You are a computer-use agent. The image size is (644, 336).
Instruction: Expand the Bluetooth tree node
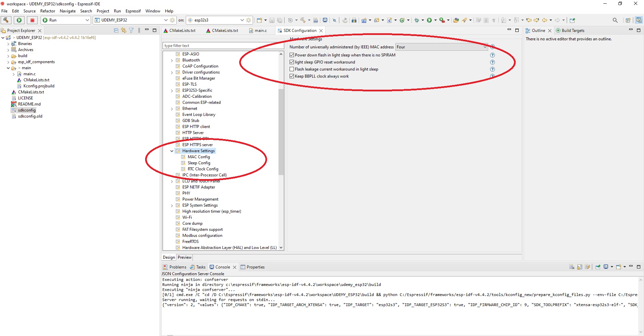172,60
